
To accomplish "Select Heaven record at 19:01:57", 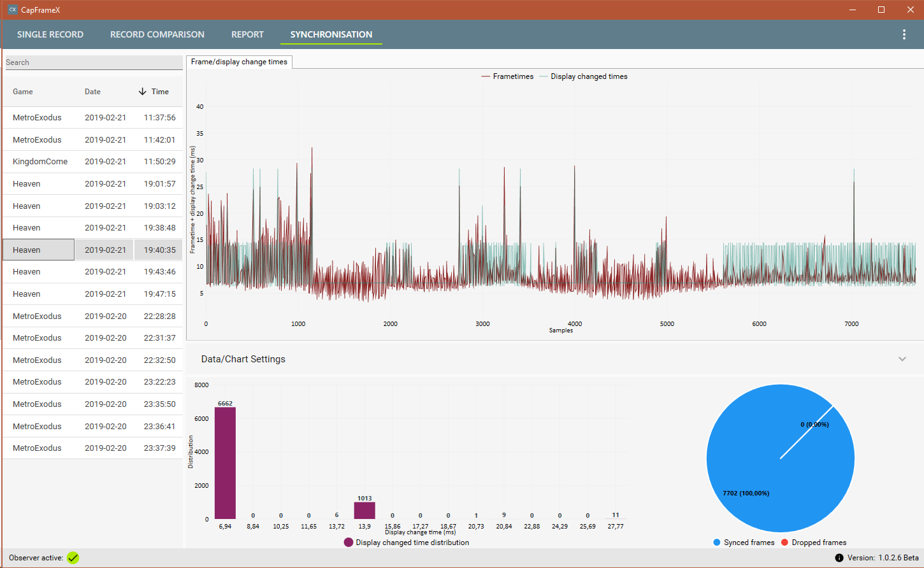I will tap(93, 184).
